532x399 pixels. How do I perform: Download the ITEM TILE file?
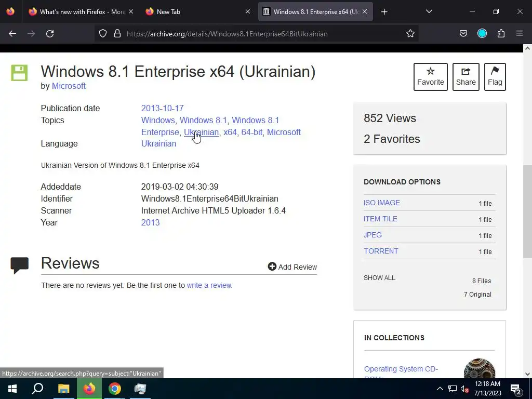[x=380, y=219]
